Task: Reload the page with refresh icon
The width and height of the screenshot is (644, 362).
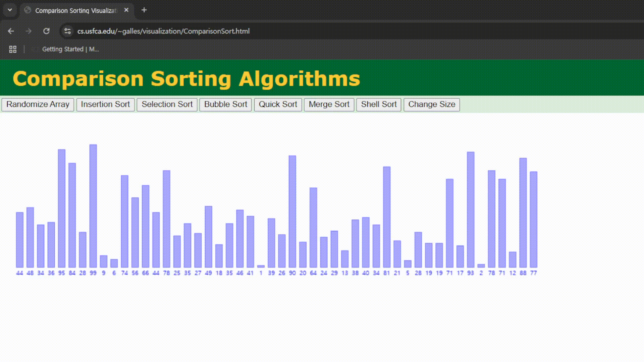Action: point(46,31)
